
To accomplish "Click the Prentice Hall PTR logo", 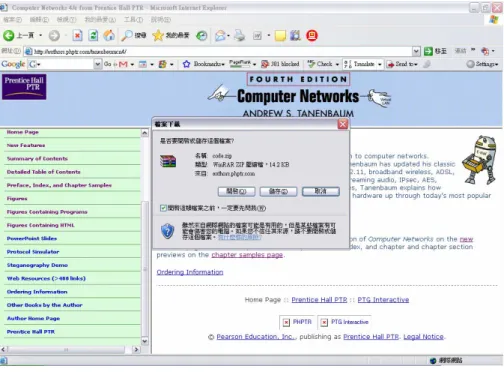I will pyautogui.click(x=24, y=87).
